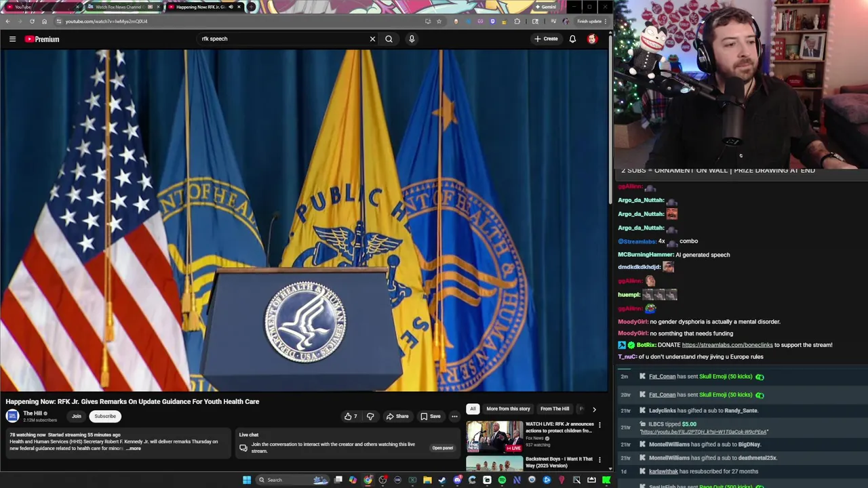This screenshot has width=868, height=488.
Task: Subscribe to The Hill channel
Action: click(x=105, y=416)
